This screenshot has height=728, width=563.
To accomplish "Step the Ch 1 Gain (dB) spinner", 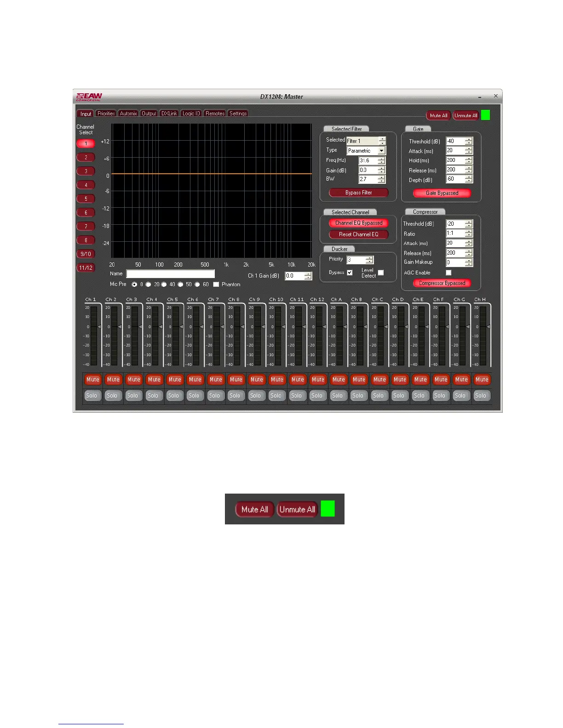I will [x=308, y=276].
